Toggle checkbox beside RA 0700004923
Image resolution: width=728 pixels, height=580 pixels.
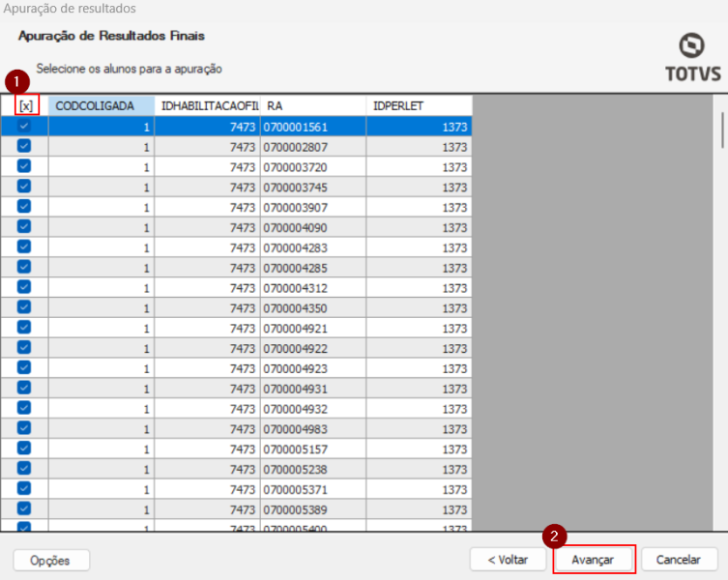point(24,367)
